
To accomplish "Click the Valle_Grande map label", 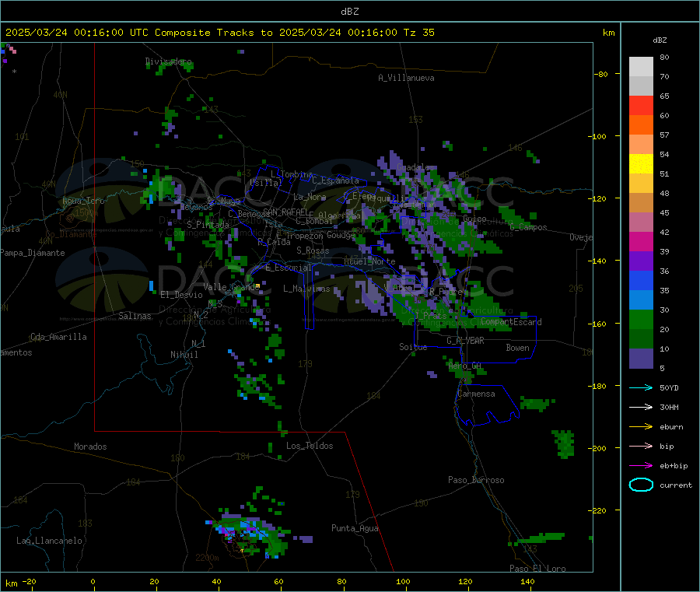I will [x=231, y=287].
